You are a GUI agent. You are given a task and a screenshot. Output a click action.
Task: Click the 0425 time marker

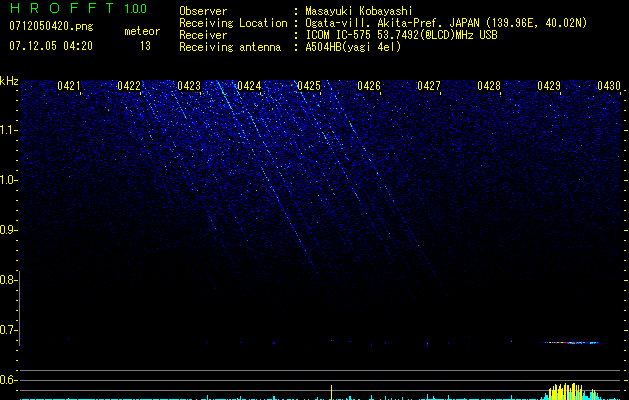pyautogui.click(x=309, y=86)
